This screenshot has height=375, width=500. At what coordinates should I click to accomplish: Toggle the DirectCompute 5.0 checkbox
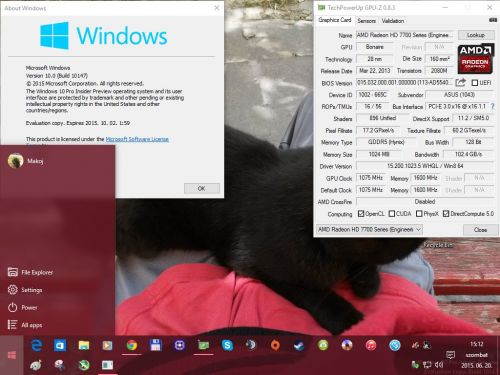(x=446, y=214)
